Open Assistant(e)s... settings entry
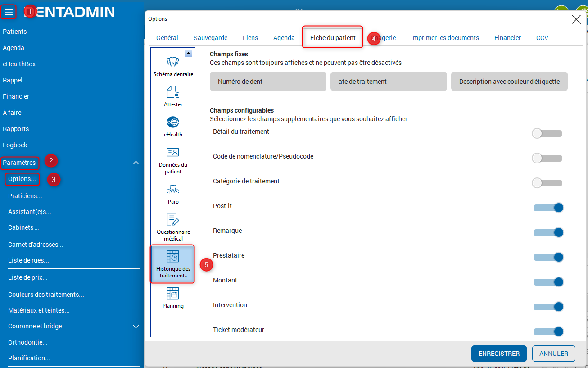 (30, 212)
